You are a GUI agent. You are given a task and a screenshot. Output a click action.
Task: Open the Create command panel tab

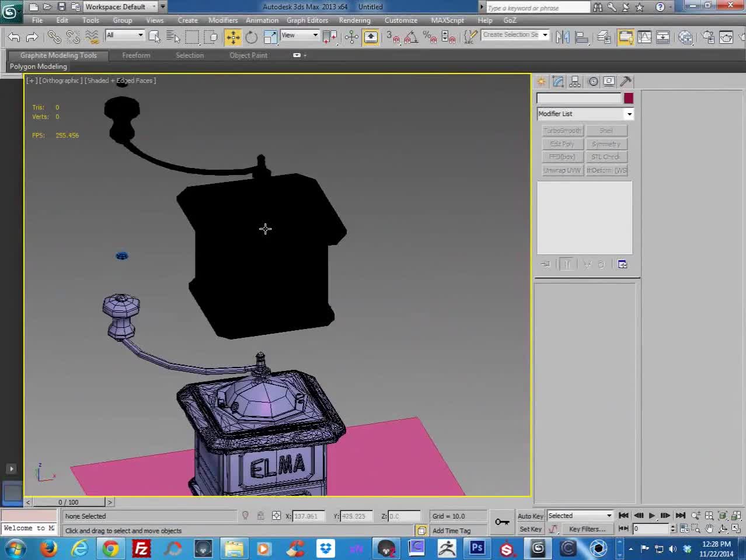click(542, 82)
